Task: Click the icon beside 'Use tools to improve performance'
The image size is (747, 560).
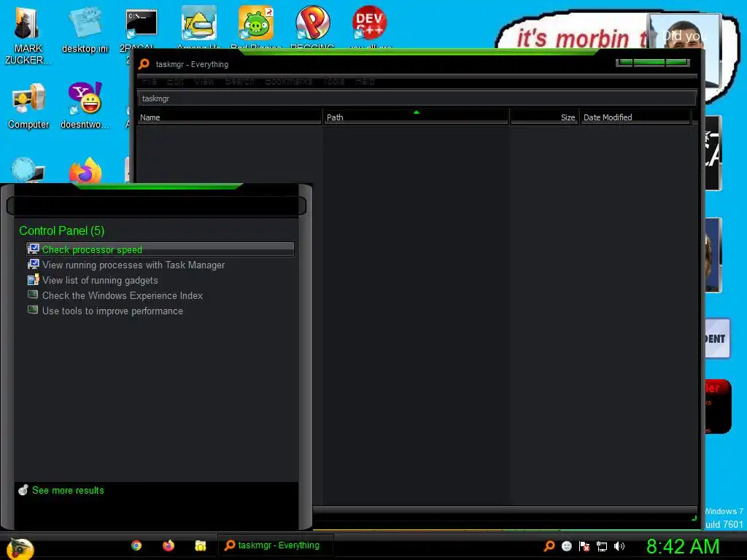Action: (x=33, y=310)
